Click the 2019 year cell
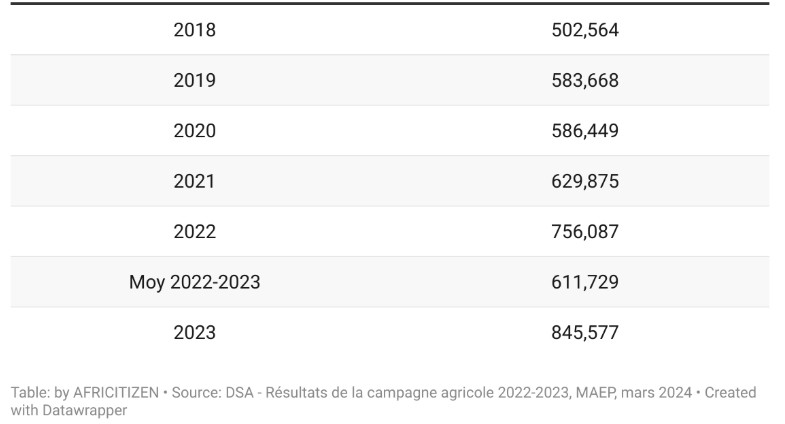785x424 pixels. pos(194,80)
